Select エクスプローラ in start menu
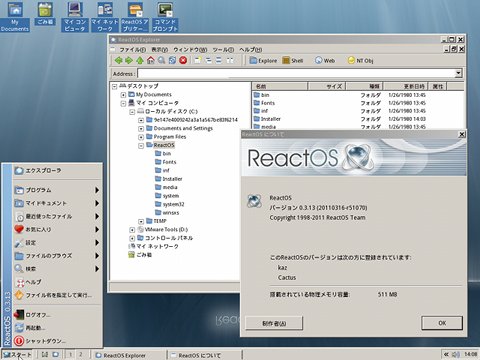Viewport: 480px width, 360px height. click(57, 170)
